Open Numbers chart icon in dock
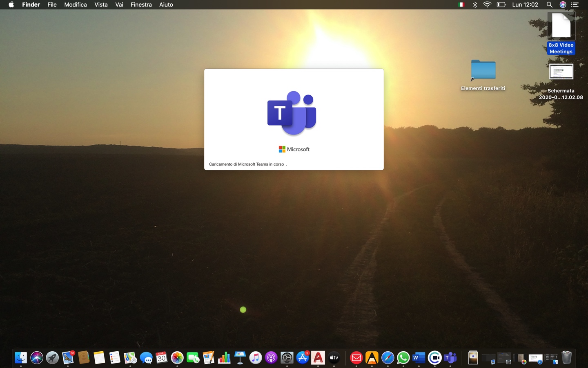588x368 pixels. pyautogui.click(x=224, y=358)
